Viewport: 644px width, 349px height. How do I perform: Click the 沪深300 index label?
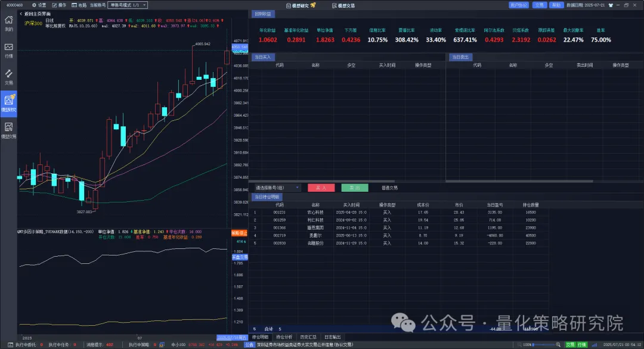pyautogui.click(x=33, y=23)
